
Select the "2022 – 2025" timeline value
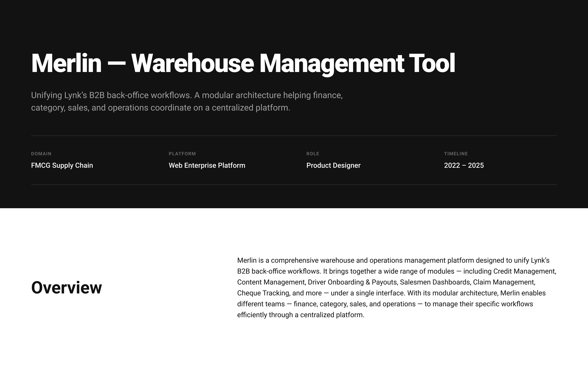(464, 165)
